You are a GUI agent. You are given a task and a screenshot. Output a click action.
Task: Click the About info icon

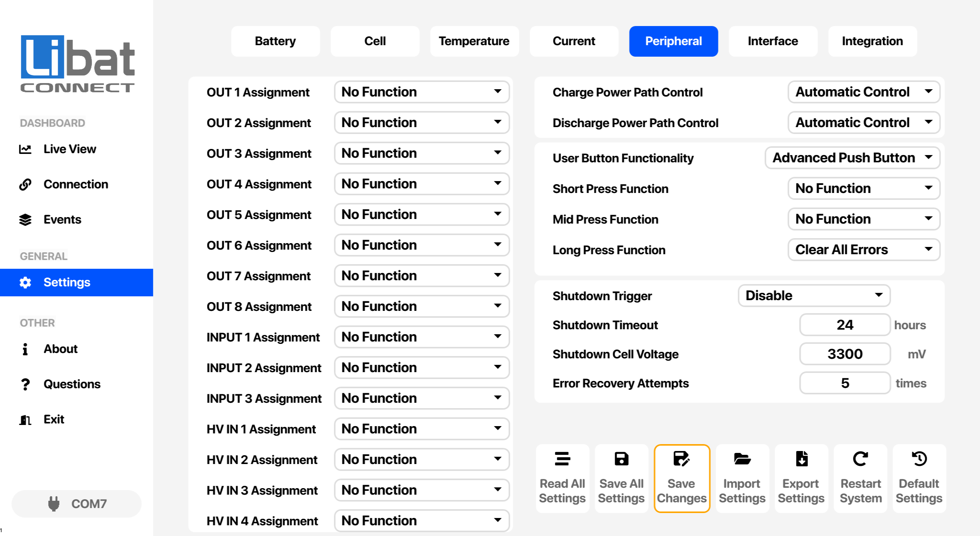[25, 349]
